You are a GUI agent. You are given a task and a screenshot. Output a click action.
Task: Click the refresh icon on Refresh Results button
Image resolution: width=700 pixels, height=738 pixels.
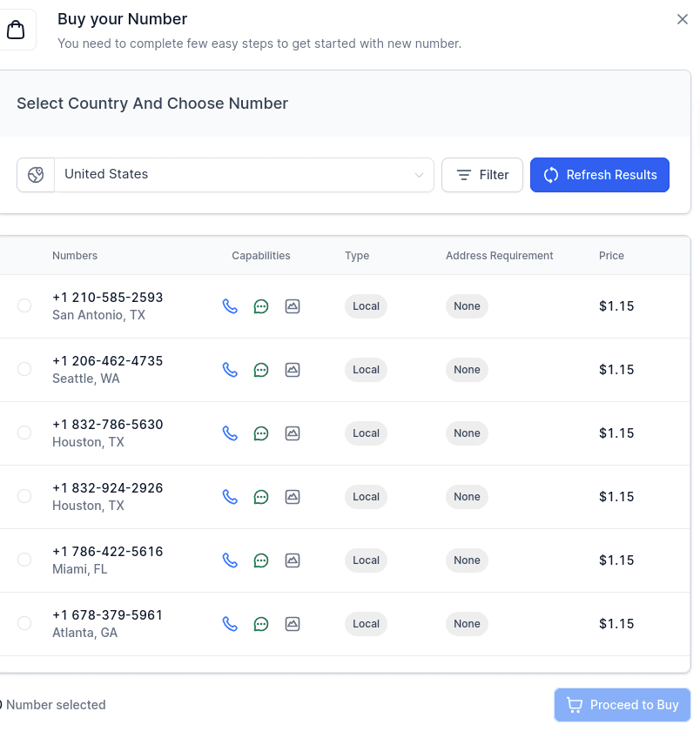pos(551,175)
